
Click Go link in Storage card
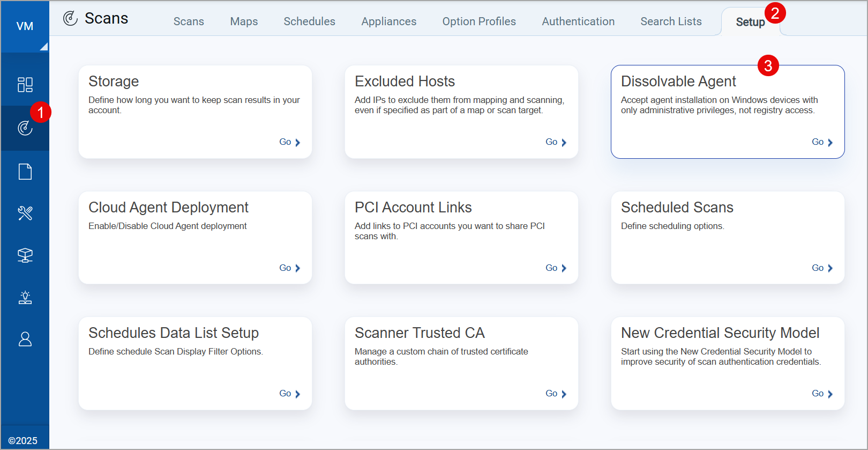(x=289, y=142)
